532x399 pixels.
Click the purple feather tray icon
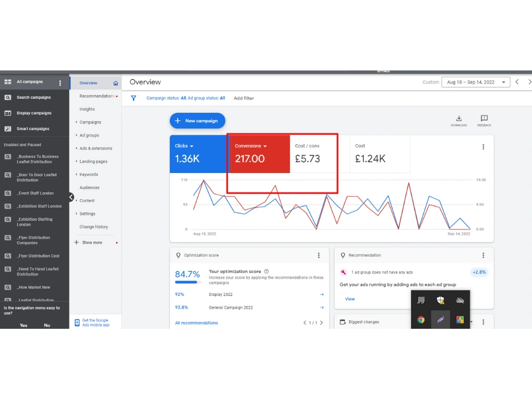tap(440, 320)
